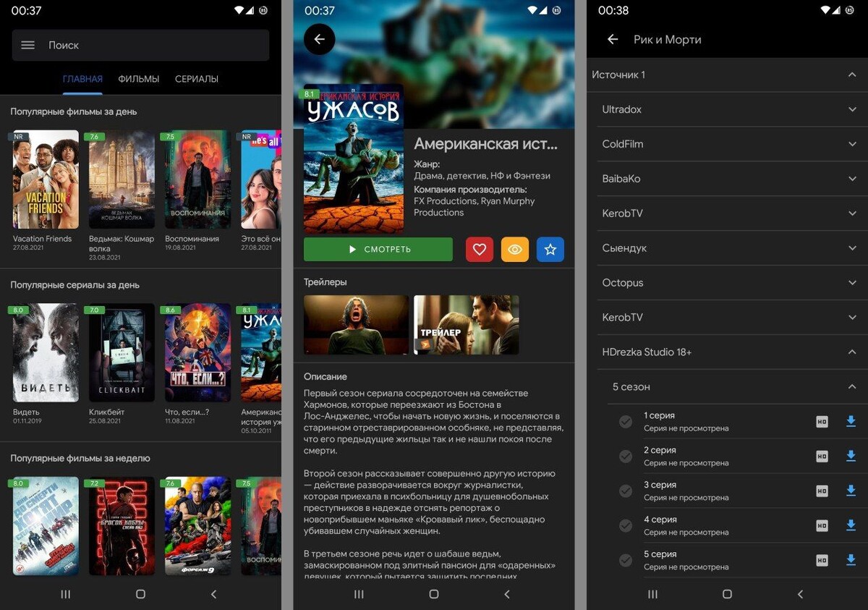Toggle the watched checkmark on 4 серия
Image resolution: width=868 pixels, height=610 pixels.
[624, 525]
